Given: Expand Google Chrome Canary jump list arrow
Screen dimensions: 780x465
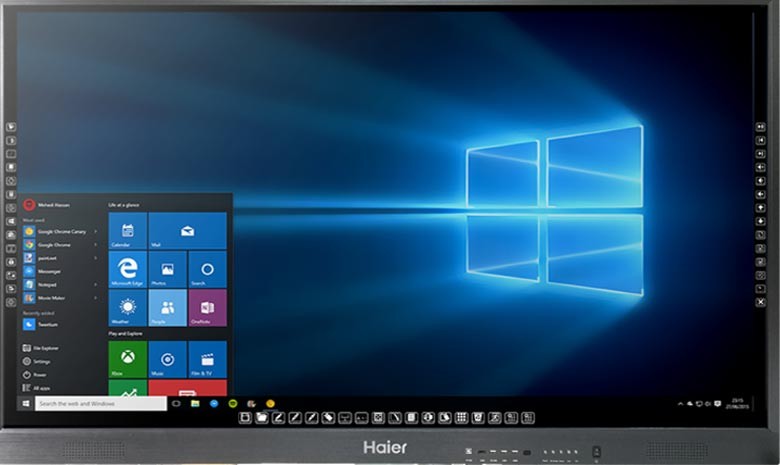Looking at the screenshot, I should click(96, 231).
